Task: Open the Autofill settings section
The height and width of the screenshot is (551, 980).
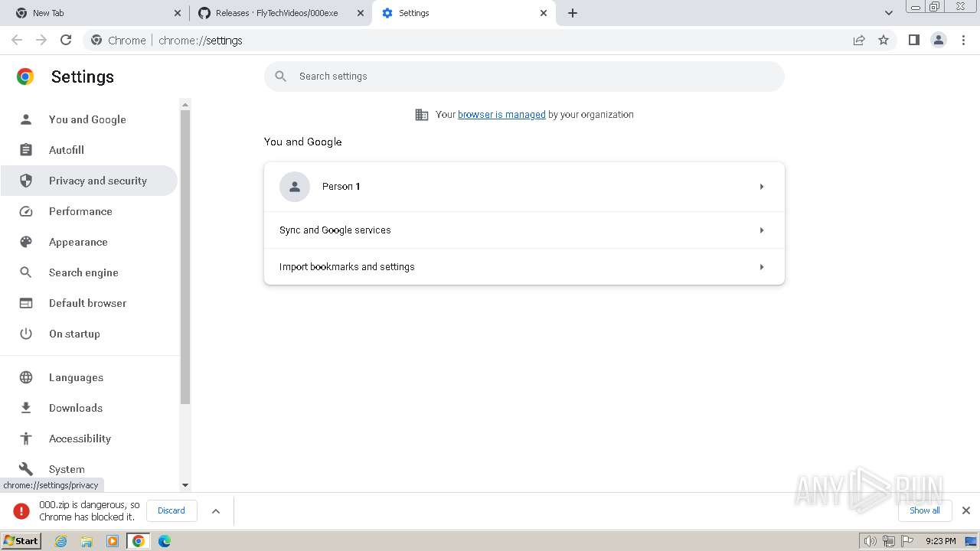Action: 89,150
